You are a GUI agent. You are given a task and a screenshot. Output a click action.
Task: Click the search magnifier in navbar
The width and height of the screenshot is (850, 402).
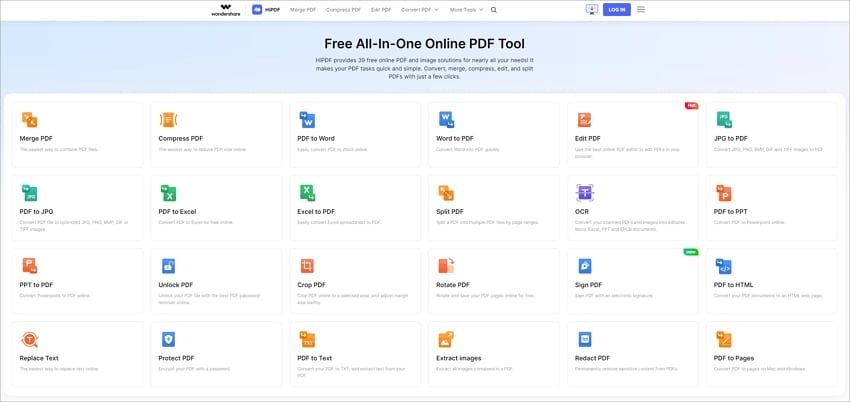click(493, 9)
